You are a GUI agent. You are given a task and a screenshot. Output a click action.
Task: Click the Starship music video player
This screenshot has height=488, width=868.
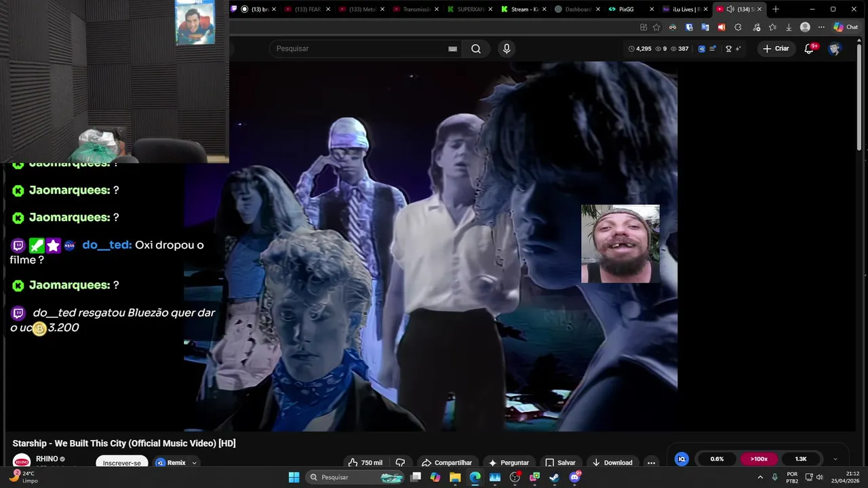(x=431, y=246)
